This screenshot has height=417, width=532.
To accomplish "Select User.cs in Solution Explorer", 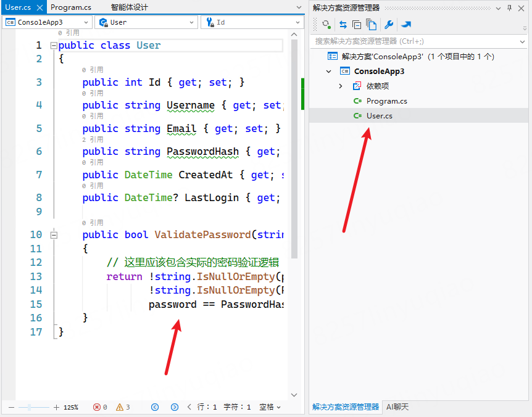I will [x=418, y=116].
